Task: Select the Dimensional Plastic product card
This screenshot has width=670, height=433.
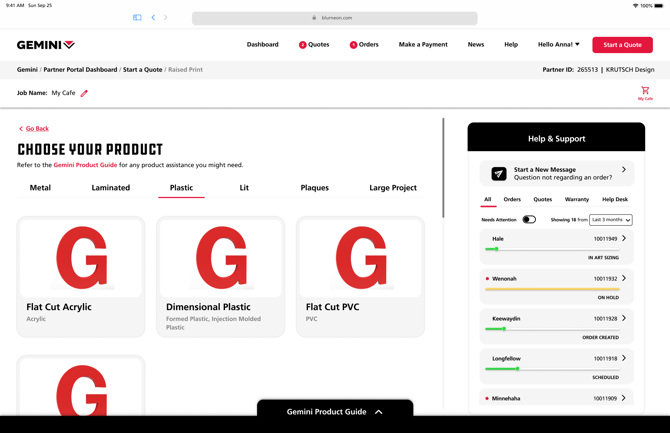Action: click(220, 276)
